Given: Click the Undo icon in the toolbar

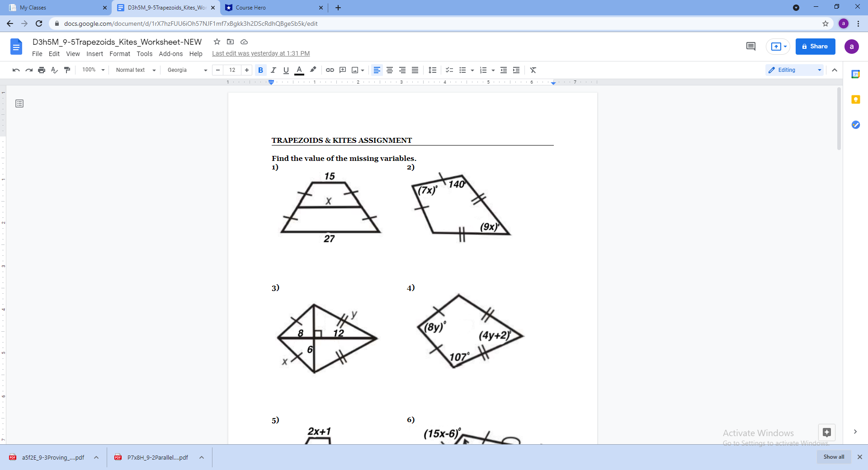Looking at the screenshot, I should tap(16, 70).
